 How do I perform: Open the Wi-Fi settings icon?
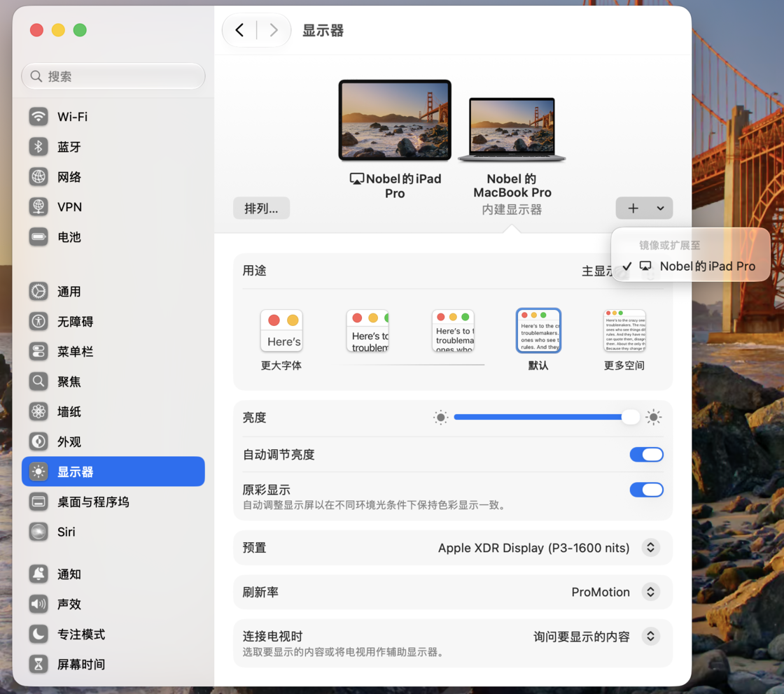coord(38,117)
